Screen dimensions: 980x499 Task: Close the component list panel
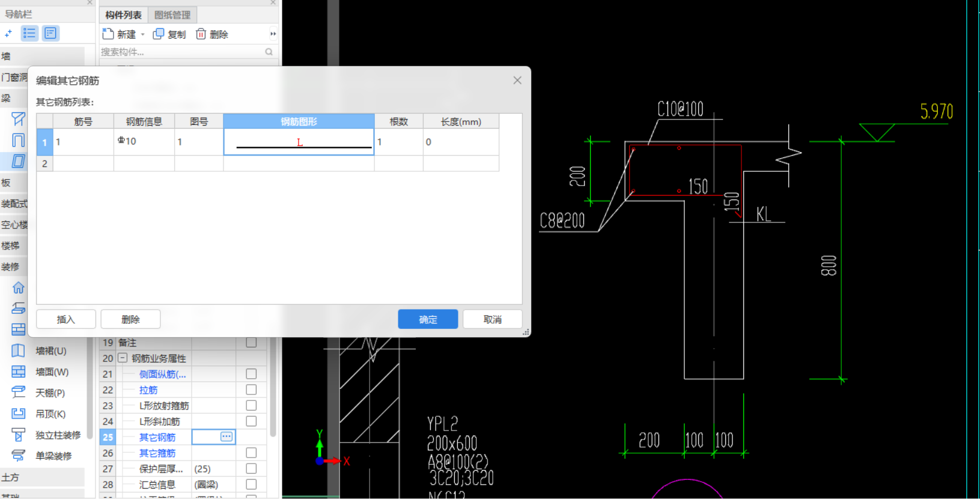point(273,2)
